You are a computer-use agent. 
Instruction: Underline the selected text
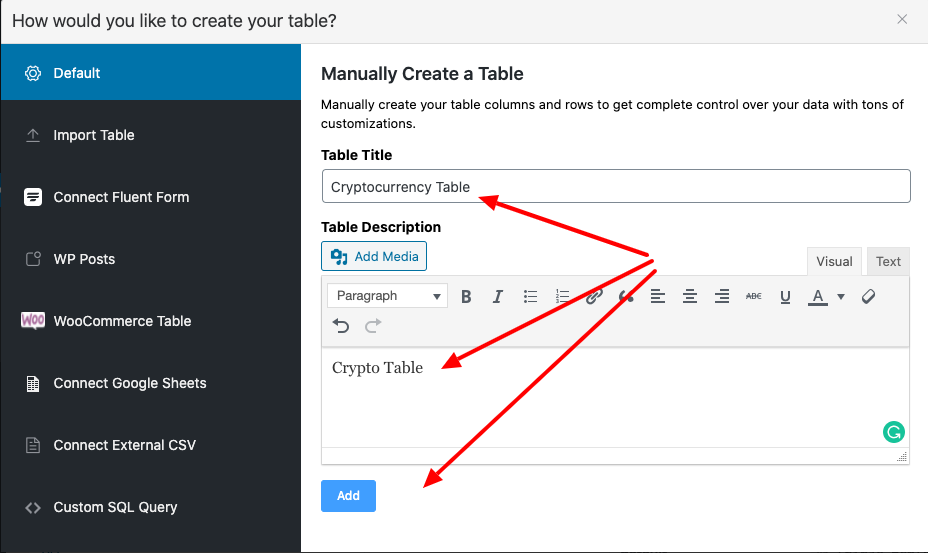tap(785, 296)
